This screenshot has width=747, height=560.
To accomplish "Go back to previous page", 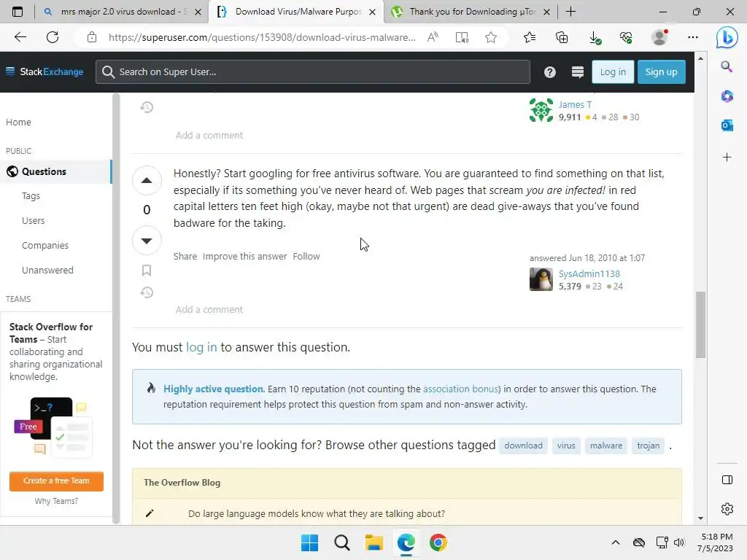I will pyautogui.click(x=20, y=37).
